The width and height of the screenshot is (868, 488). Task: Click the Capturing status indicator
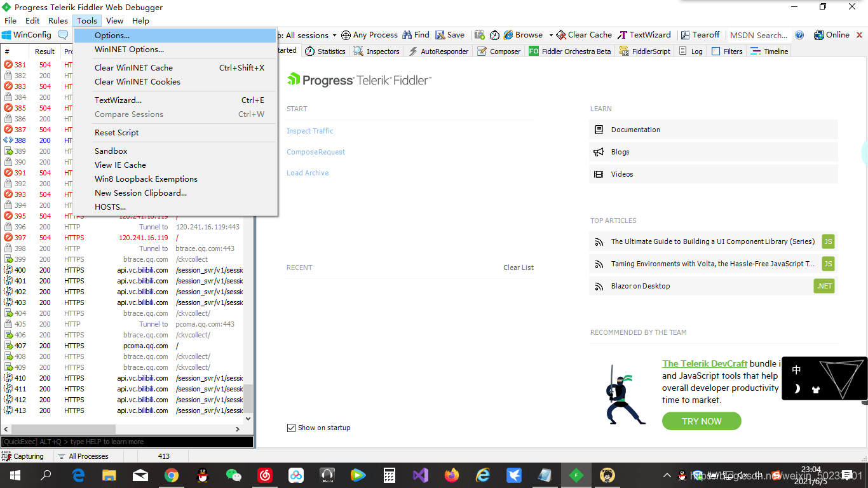(23, 456)
